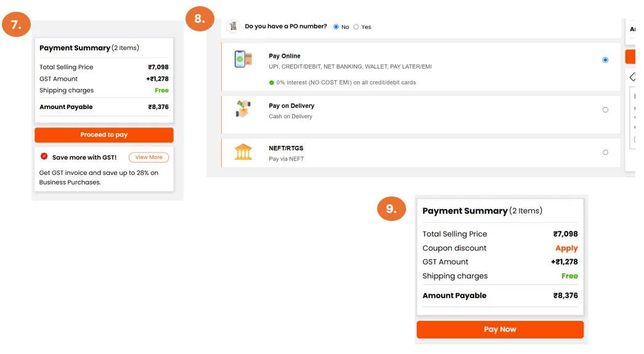Screen dimensions: 644x354
Task: Choose the NEFT/RTGS radio button
Action: coord(605,152)
